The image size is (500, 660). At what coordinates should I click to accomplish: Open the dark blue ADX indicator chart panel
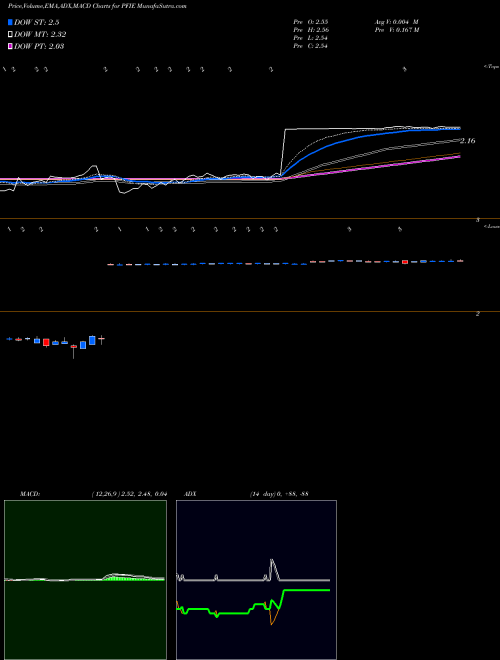pyautogui.click(x=256, y=580)
